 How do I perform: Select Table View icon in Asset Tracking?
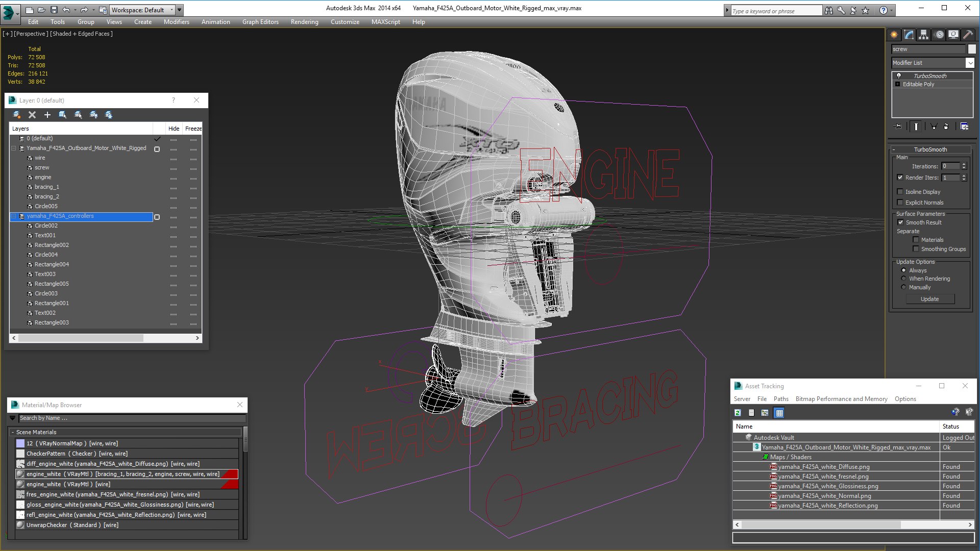pos(779,413)
